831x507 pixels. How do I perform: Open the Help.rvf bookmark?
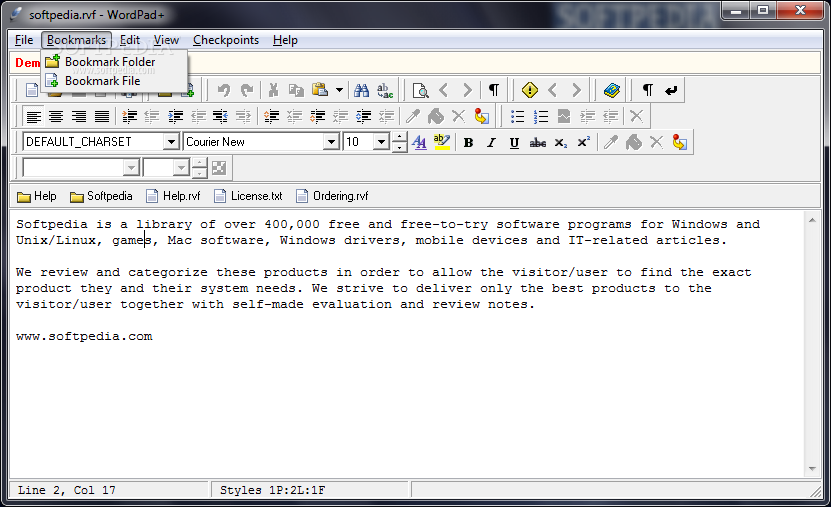(174, 196)
